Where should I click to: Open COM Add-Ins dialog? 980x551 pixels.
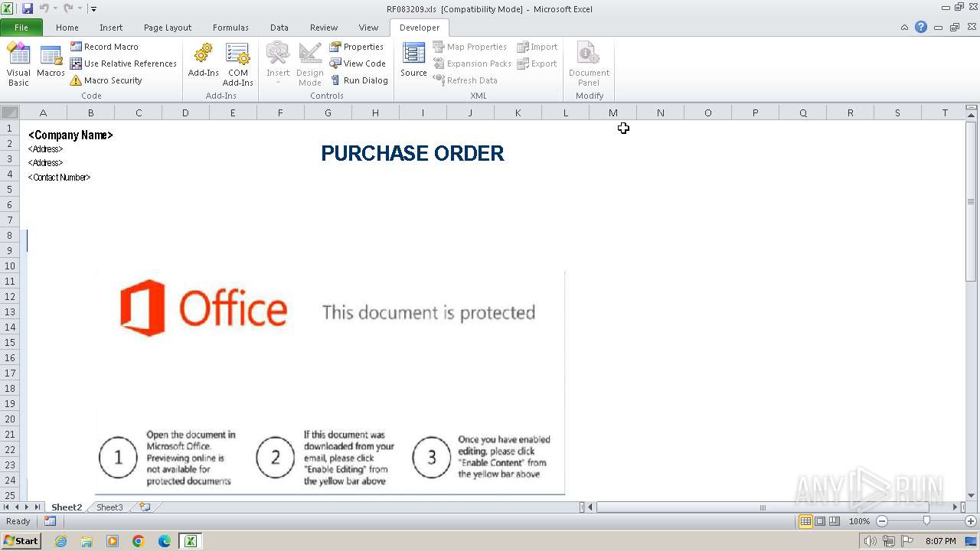[x=237, y=64]
